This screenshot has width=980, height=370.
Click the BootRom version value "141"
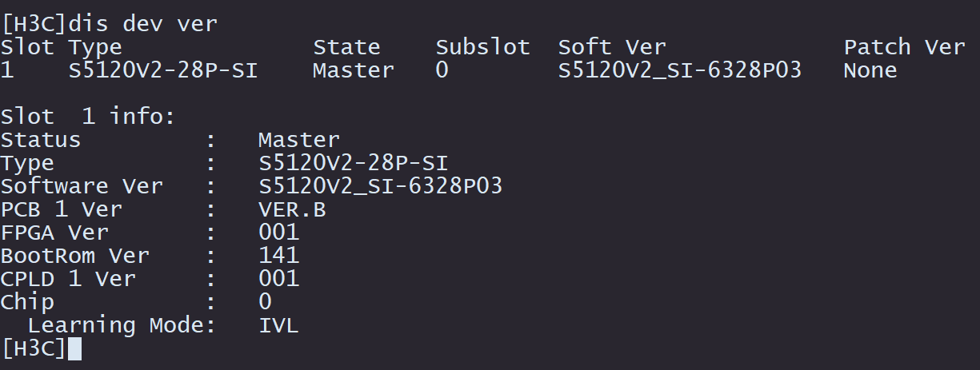(278, 256)
